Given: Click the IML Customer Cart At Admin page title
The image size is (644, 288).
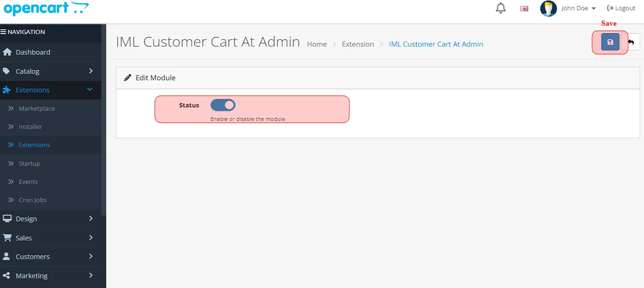Looking at the screenshot, I should coord(208,42).
